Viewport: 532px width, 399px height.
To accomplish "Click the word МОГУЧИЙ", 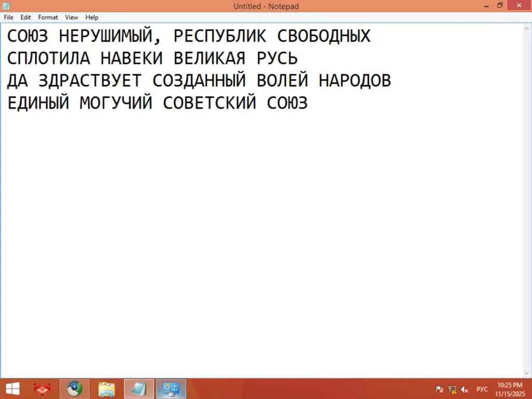I will point(116,102).
